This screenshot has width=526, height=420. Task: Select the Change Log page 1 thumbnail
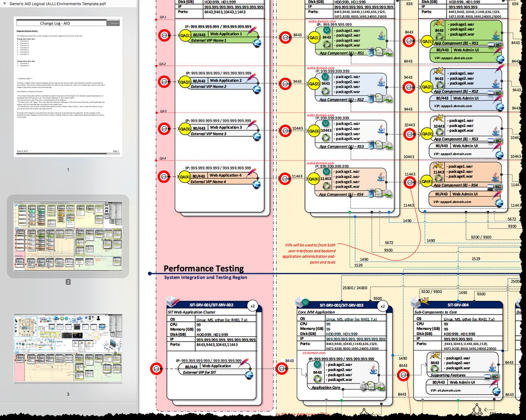pyautogui.click(x=68, y=87)
